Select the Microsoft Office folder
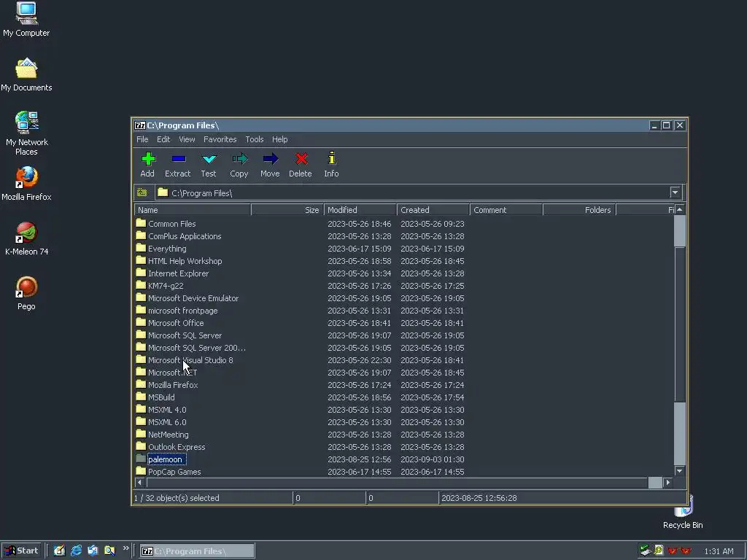747x560 pixels. pyautogui.click(x=175, y=323)
